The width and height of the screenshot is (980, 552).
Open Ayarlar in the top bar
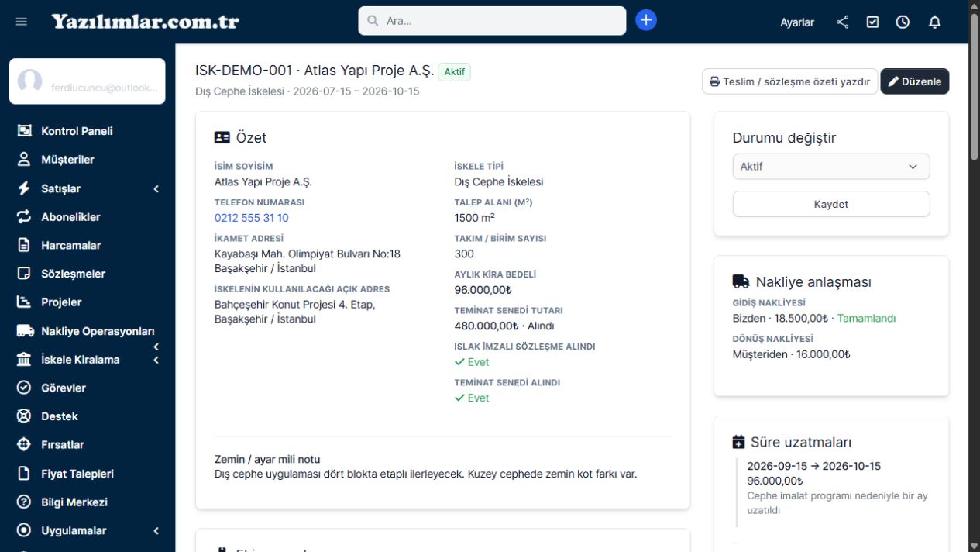point(797,22)
